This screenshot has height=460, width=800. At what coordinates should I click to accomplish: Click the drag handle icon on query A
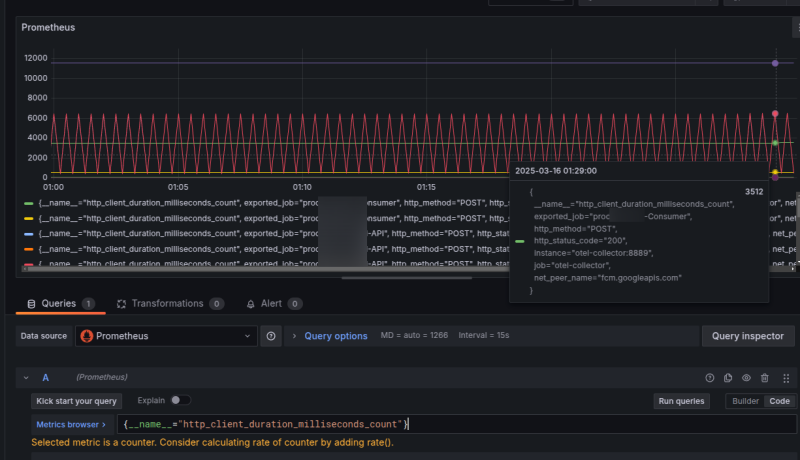tap(785, 378)
